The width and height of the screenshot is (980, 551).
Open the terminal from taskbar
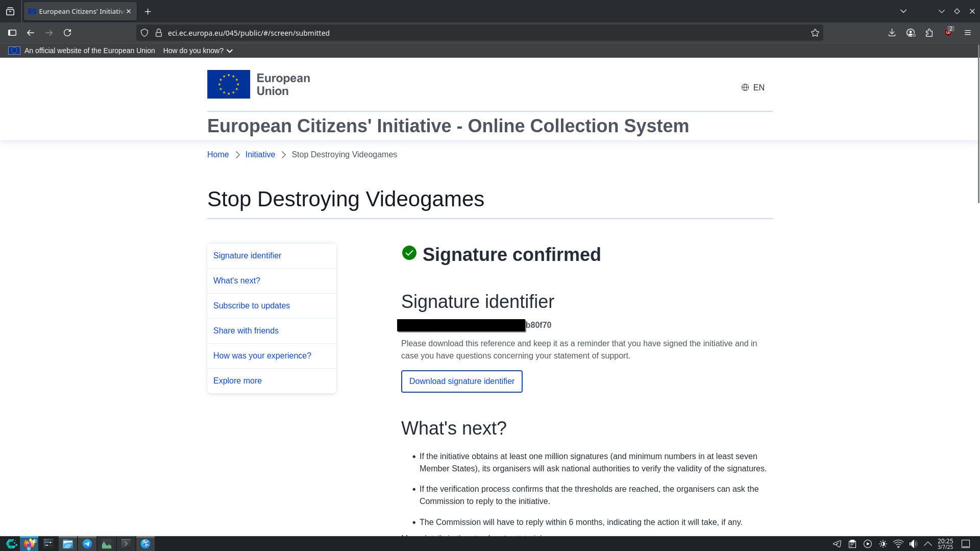[x=126, y=544]
